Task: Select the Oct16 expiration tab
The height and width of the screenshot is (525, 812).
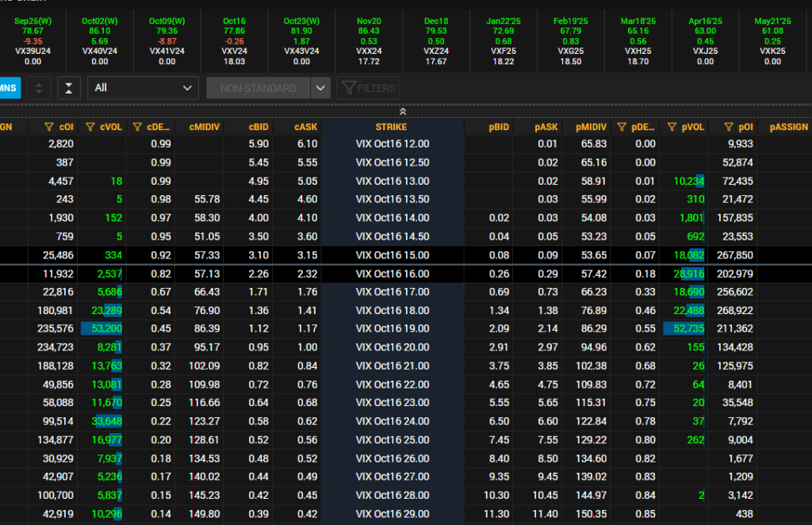Action: click(x=235, y=41)
